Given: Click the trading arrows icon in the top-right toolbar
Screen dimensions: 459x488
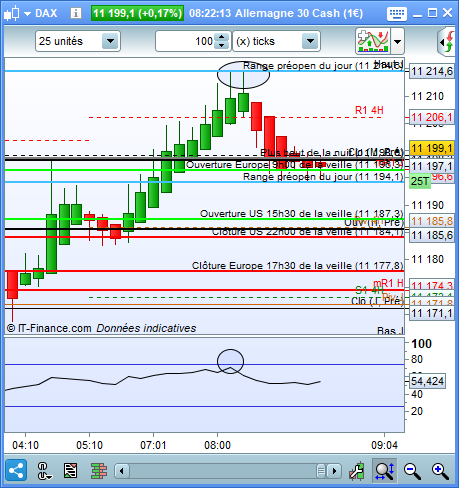Looking at the screenshot, I should click(x=447, y=42).
